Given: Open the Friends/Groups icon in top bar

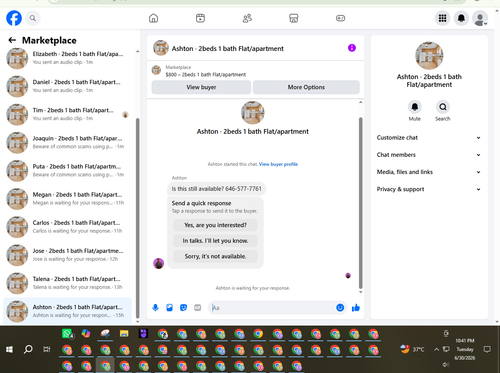Looking at the screenshot, I should point(247,18).
